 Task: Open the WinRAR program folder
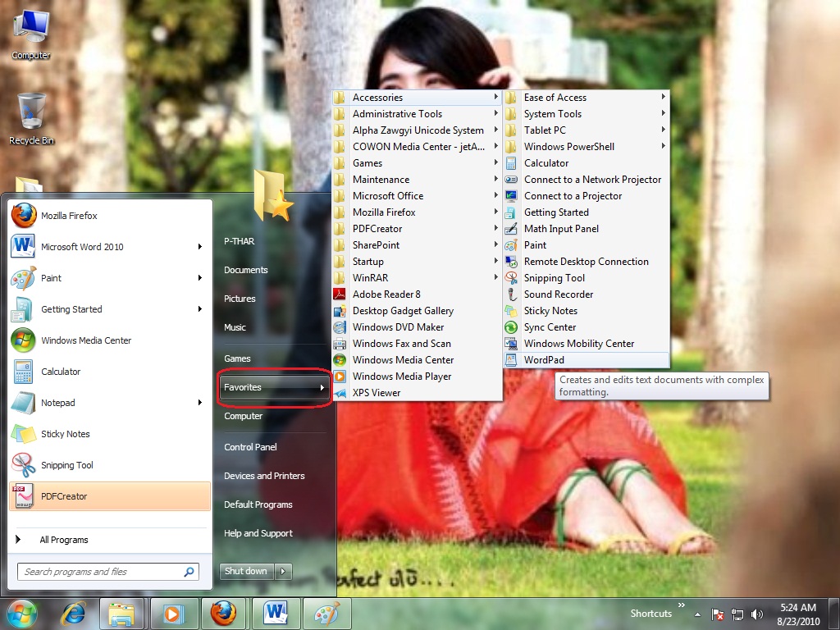[x=417, y=278]
